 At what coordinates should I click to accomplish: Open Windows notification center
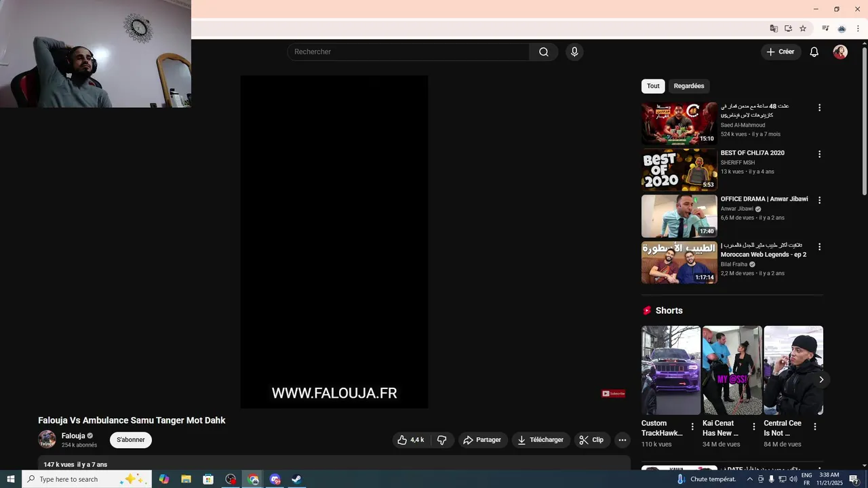pos(854,479)
